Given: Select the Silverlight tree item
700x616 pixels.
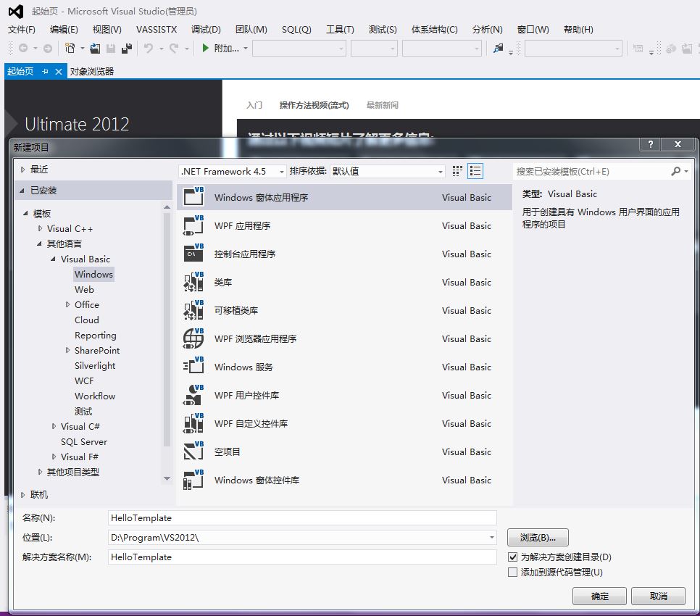Looking at the screenshot, I should [95, 365].
